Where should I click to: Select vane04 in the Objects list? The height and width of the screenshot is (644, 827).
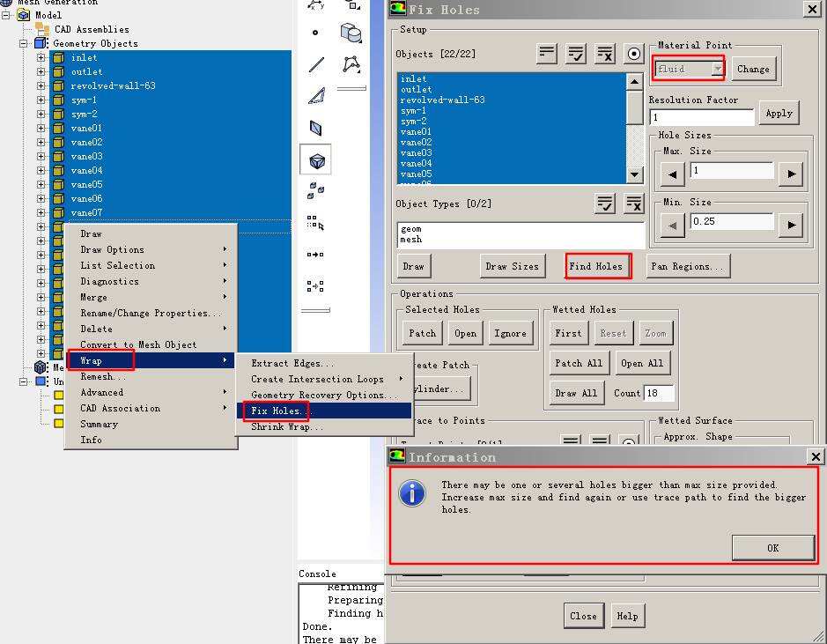511,164
